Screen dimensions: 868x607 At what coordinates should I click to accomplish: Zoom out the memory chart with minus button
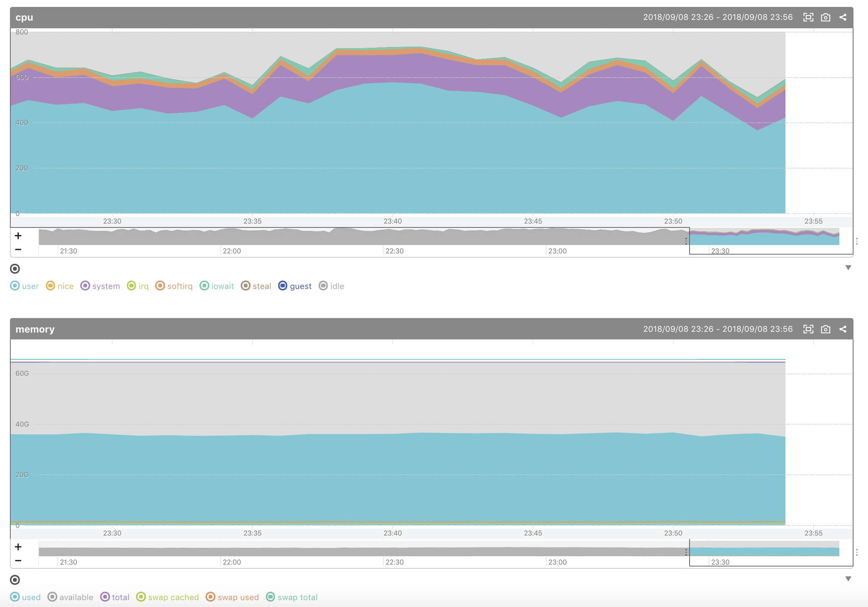pyautogui.click(x=18, y=560)
